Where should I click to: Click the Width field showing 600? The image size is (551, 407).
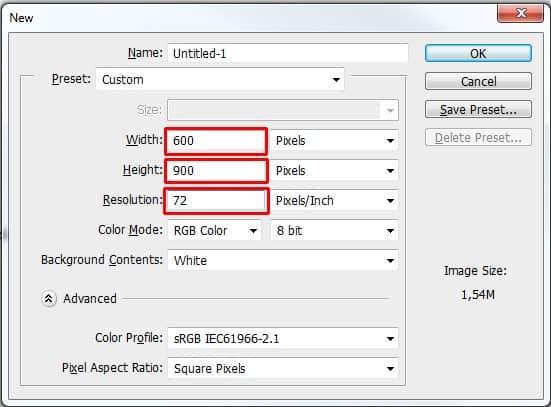(216, 141)
